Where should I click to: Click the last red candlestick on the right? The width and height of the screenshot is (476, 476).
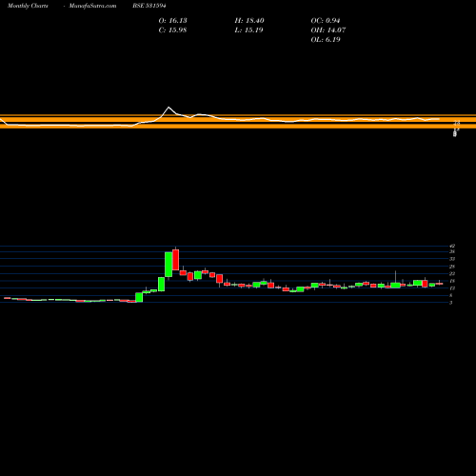click(x=439, y=284)
